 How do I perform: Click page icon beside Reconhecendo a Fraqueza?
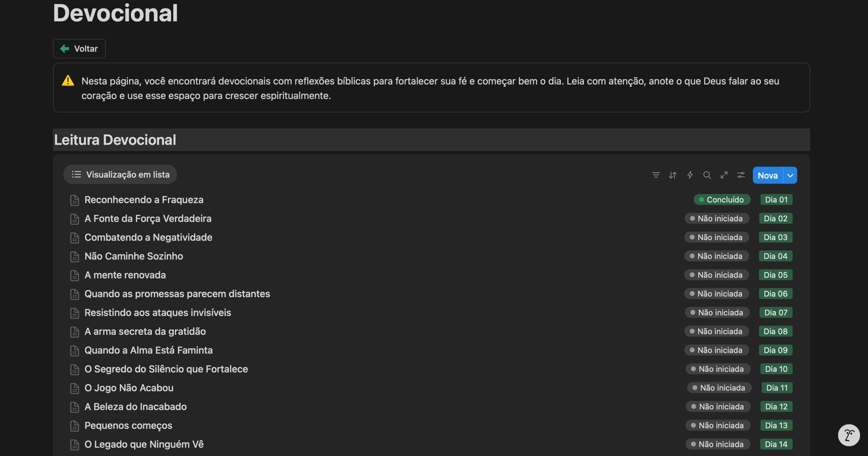click(75, 200)
